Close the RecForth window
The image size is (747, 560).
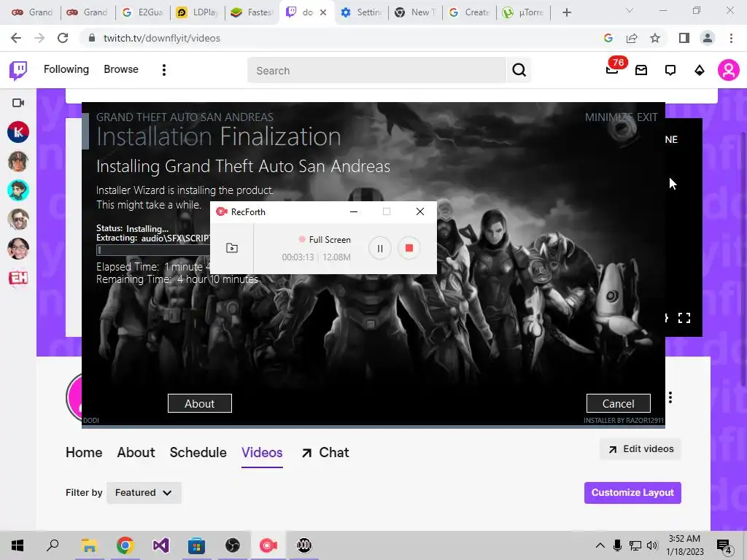click(x=419, y=211)
